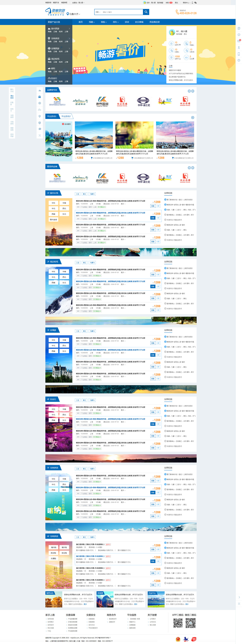242x644 pixels.
Task: Click the search keyword input field
Action: tap(122, 12)
